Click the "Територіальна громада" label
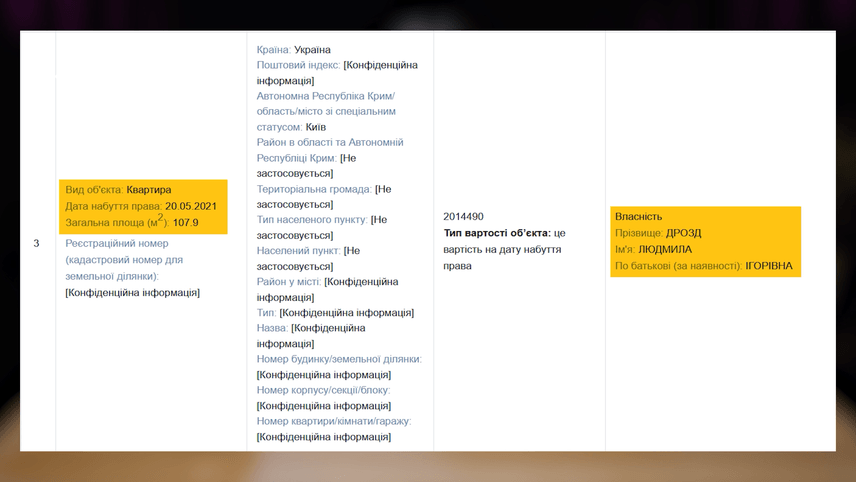856x482 pixels. click(x=314, y=189)
